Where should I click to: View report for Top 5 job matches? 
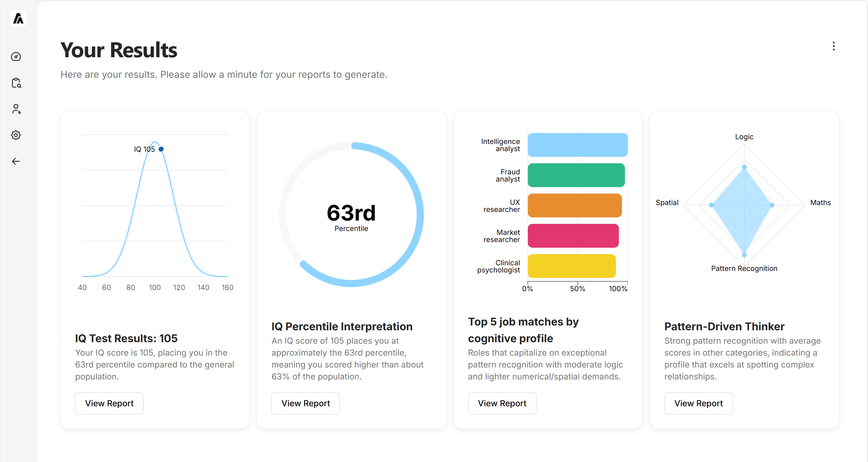[502, 403]
